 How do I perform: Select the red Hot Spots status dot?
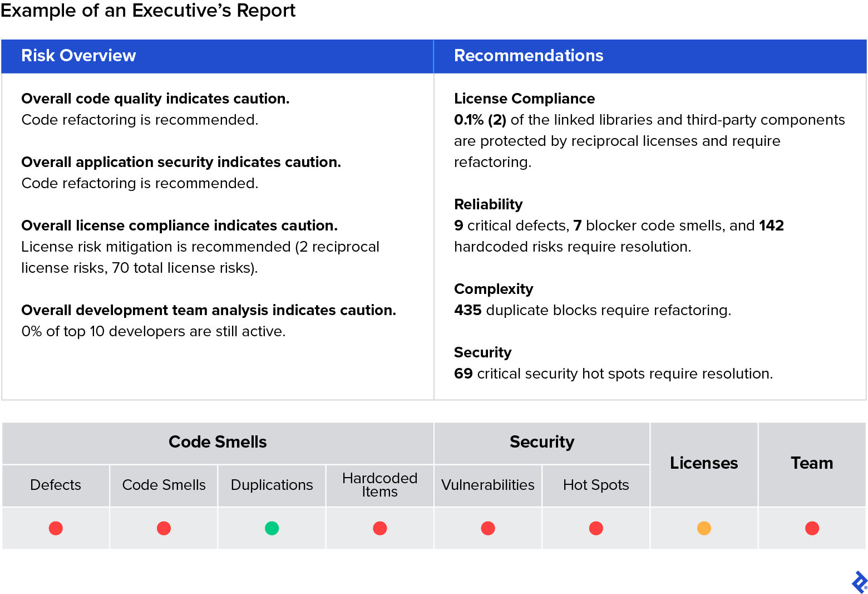pyautogui.click(x=595, y=528)
